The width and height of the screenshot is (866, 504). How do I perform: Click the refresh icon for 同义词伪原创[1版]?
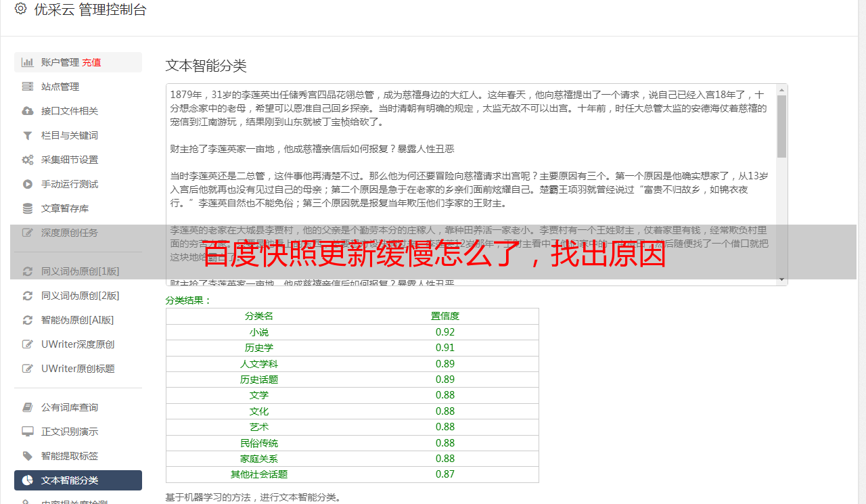coord(28,271)
